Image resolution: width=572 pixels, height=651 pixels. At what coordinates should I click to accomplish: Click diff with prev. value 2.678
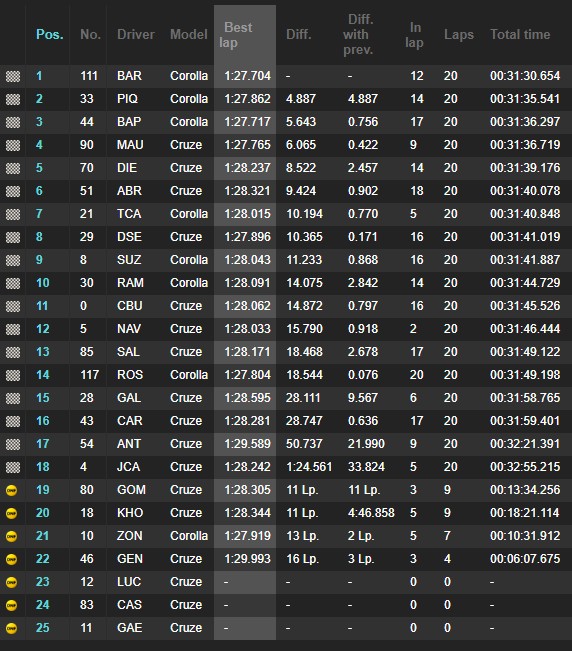363,352
